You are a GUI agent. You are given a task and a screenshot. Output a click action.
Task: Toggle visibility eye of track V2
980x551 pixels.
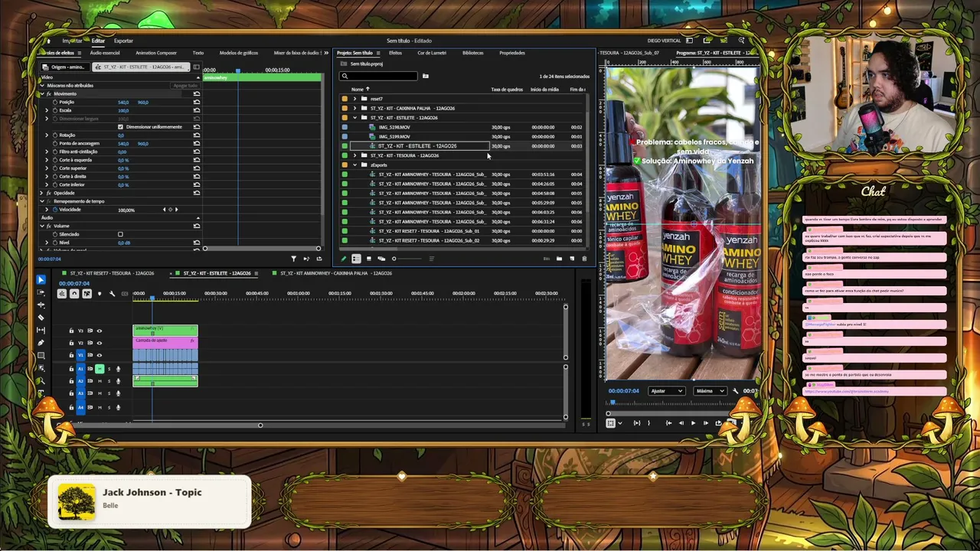(99, 343)
